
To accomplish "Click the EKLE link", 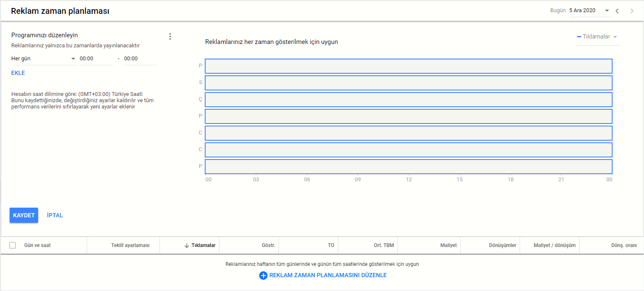I will click(18, 73).
